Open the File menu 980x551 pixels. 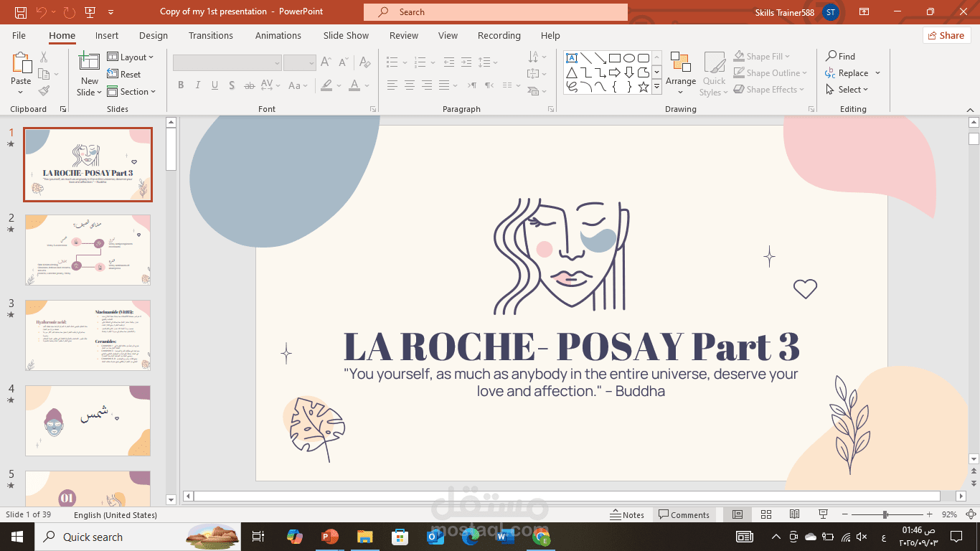[19, 35]
